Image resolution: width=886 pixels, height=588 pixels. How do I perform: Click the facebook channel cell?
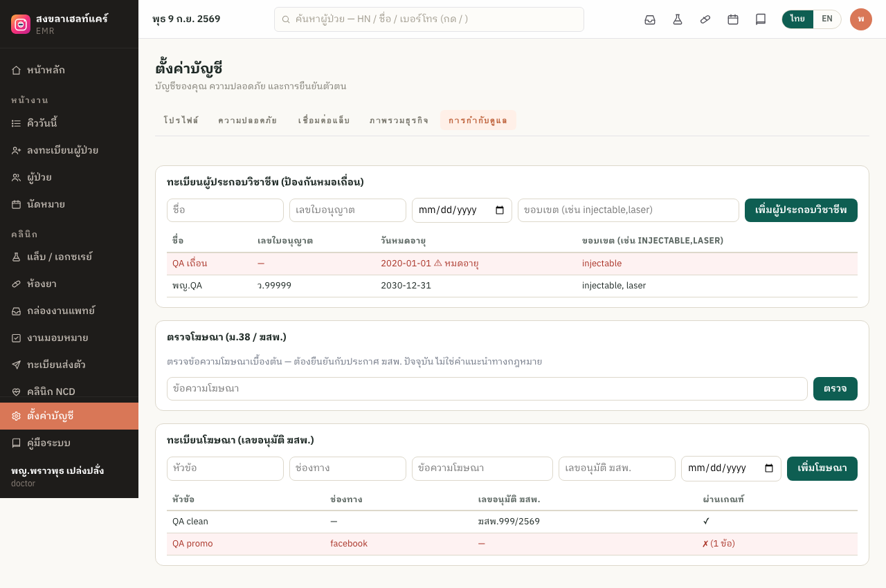point(349,544)
